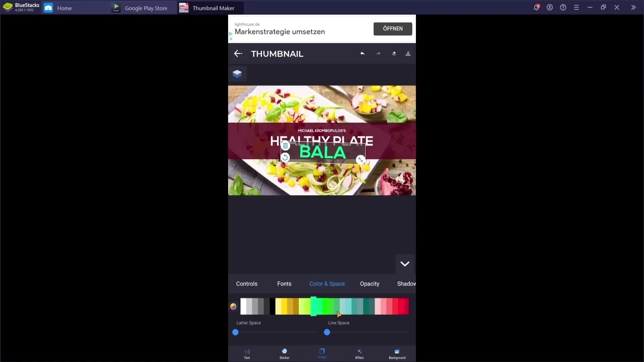Drag the Line Space slider
The width and height of the screenshot is (644, 362).
[327, 333]
